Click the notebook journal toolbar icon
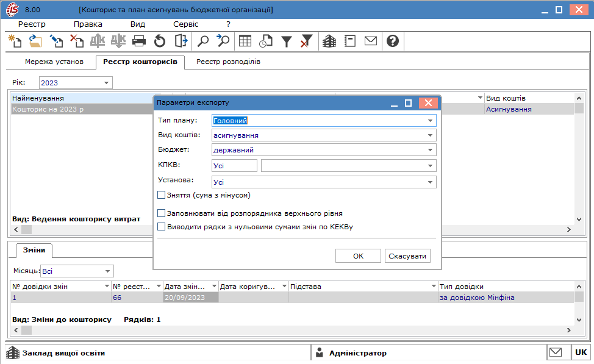 350,40
